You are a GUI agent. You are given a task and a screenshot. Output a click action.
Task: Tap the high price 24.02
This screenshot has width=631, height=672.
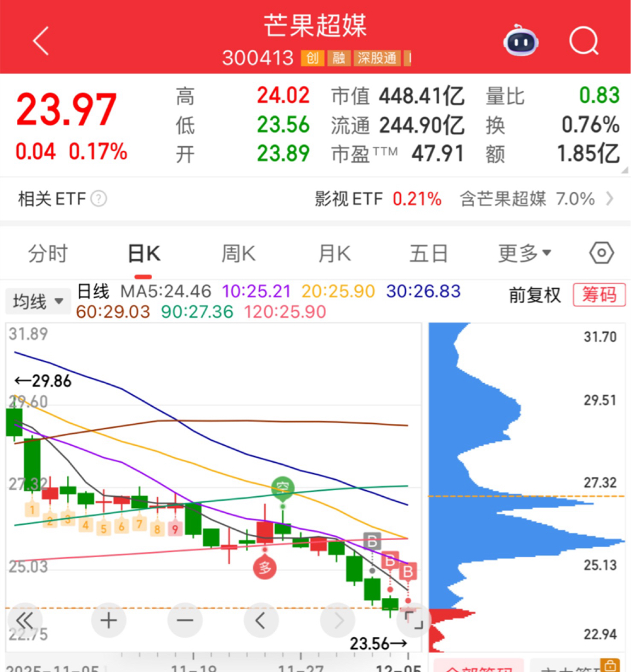pyautogui.click(x=283, y=95)
